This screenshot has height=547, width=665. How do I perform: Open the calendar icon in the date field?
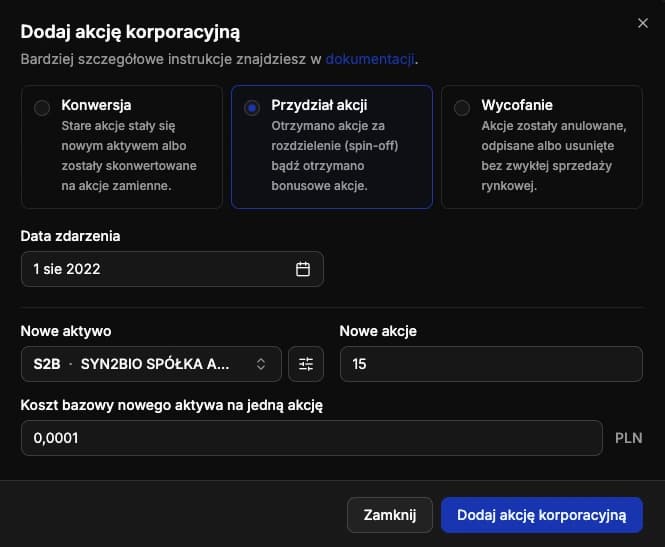point(303,269)
